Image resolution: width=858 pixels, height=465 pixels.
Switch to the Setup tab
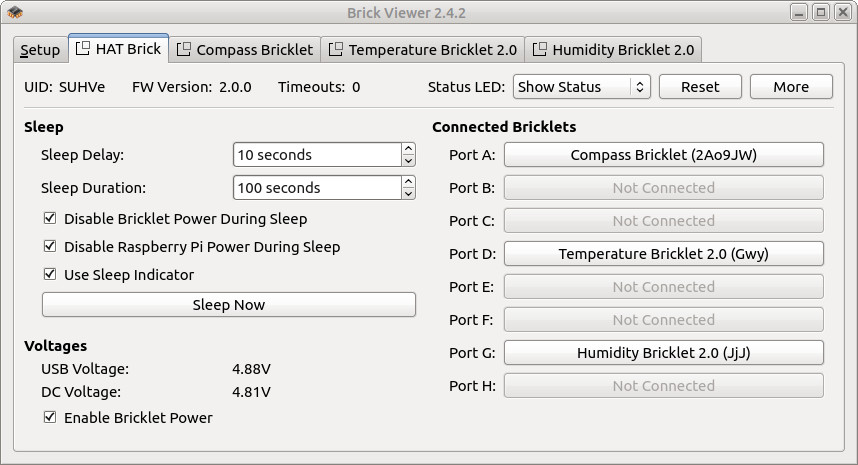[x=40, y=50]
